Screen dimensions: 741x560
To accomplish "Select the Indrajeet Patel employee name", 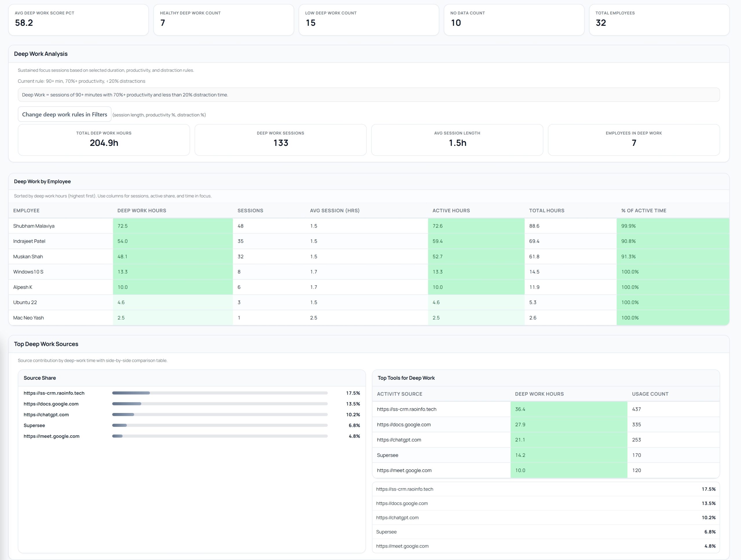I will 29,241.
